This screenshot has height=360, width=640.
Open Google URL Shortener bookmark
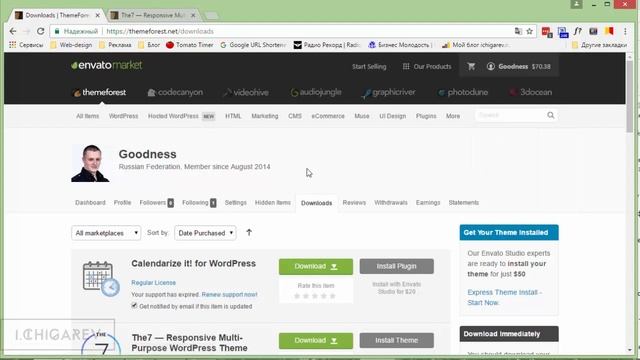[x=253, y=45]
